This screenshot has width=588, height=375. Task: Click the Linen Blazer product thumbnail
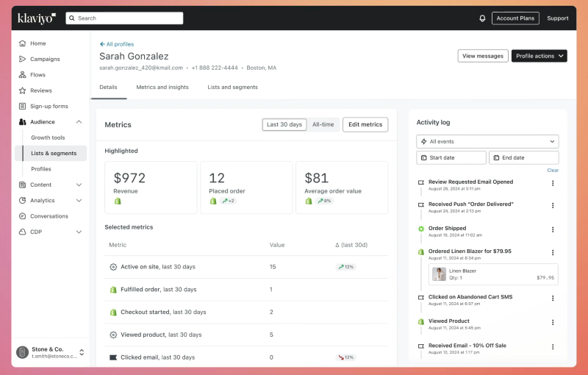tap(439, 274)
